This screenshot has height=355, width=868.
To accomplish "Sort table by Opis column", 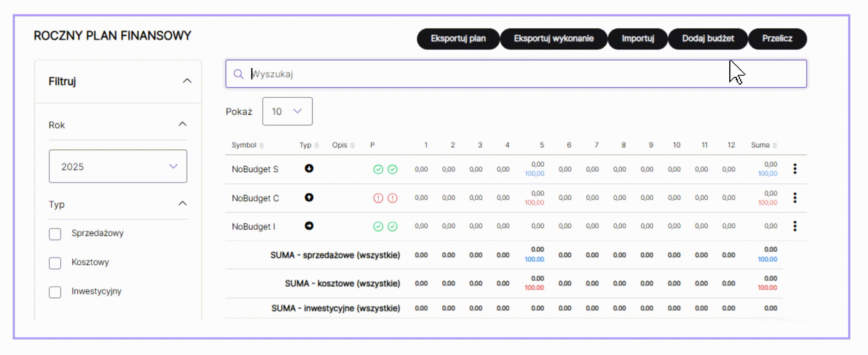I will pos(343,145).
